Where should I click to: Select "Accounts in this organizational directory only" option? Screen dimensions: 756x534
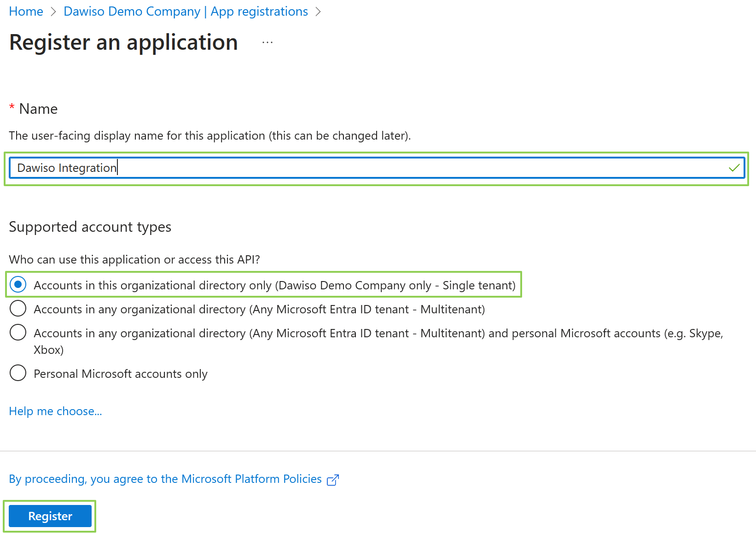(17, 285)
